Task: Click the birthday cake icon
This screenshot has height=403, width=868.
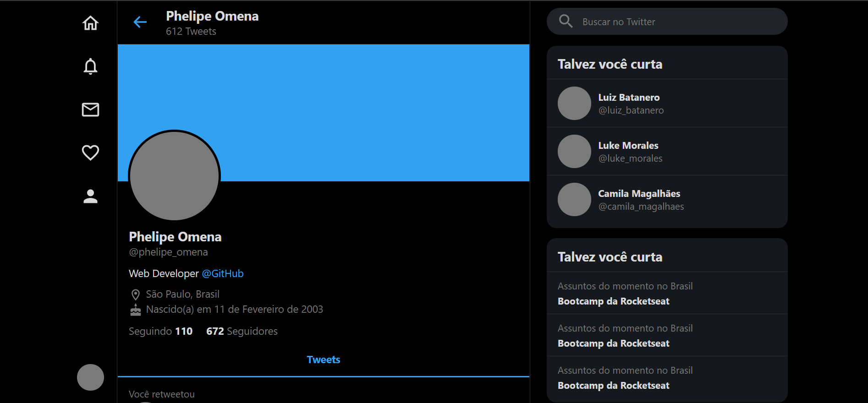Action: [135, 310]
